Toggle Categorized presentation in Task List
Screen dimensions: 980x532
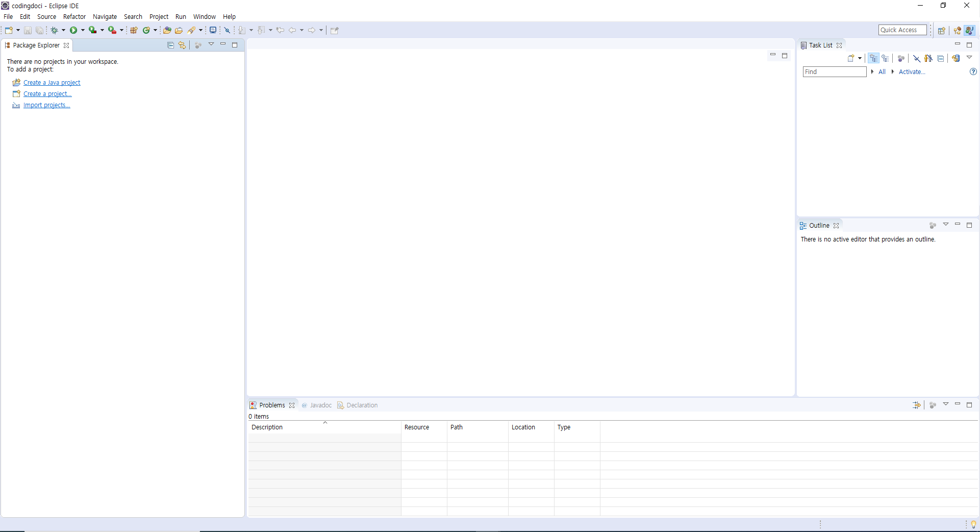[x=874, y=58]
